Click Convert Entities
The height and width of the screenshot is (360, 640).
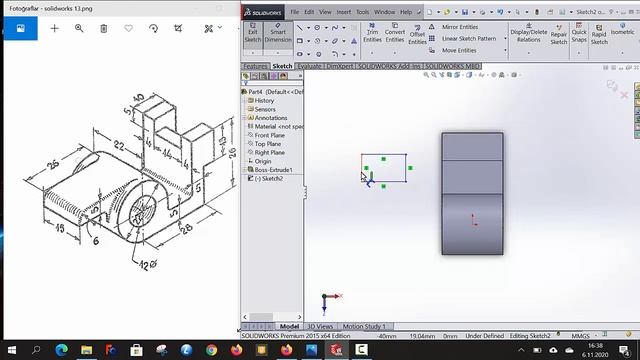tap(395, 33)
